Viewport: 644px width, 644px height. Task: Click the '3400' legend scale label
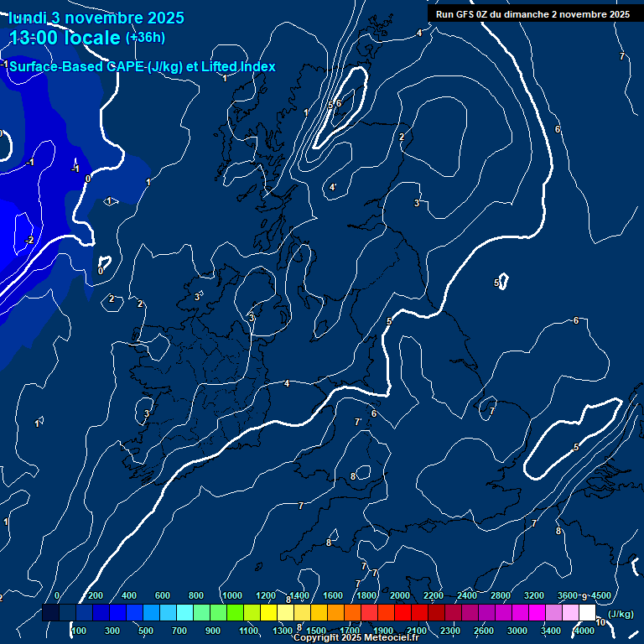pyautogui.click(x=551, y=631)
